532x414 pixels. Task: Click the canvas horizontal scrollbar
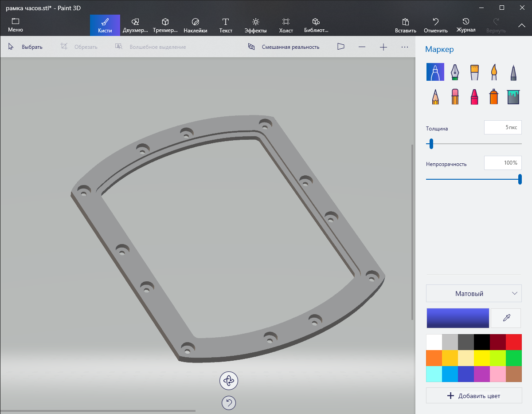point(98,411)
